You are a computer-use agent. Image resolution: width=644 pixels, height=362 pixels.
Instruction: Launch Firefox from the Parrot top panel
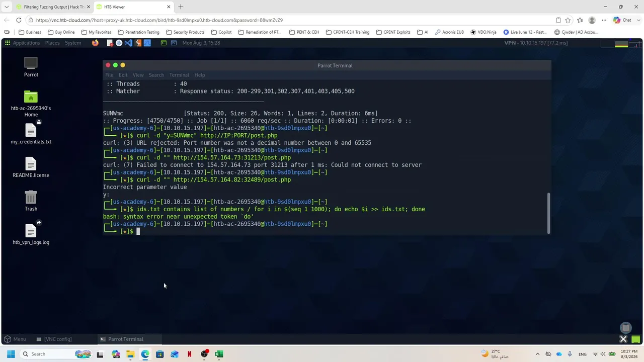tap(95, 43)
